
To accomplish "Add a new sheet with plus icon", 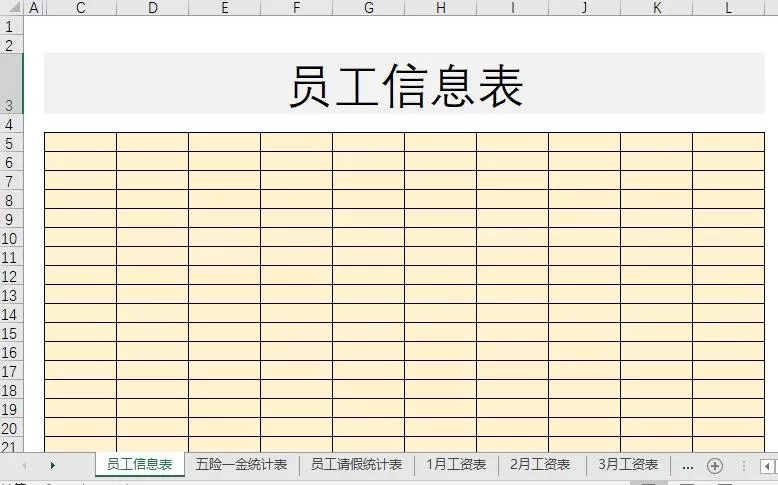I will click(714, 465).
